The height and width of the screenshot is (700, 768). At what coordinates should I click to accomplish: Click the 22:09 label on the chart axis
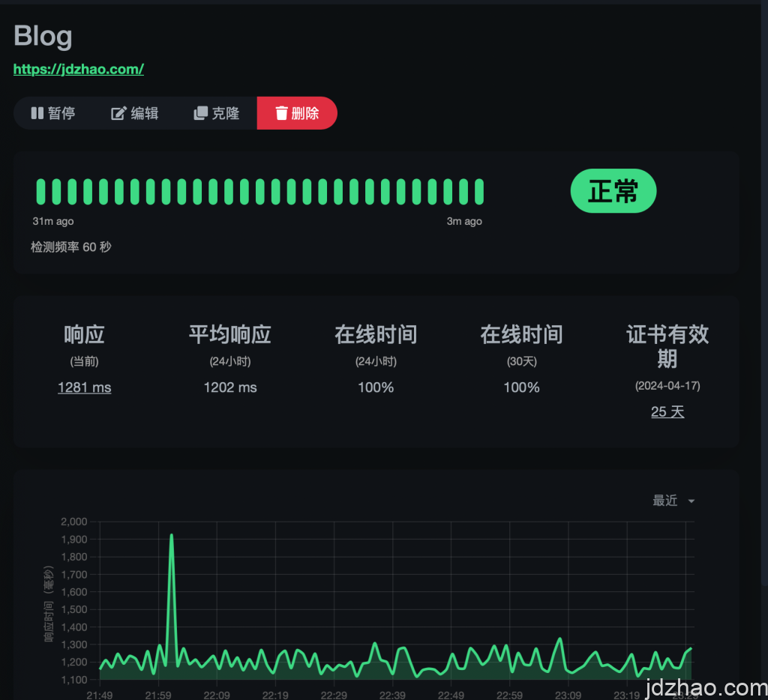click(x=217, y=695)
